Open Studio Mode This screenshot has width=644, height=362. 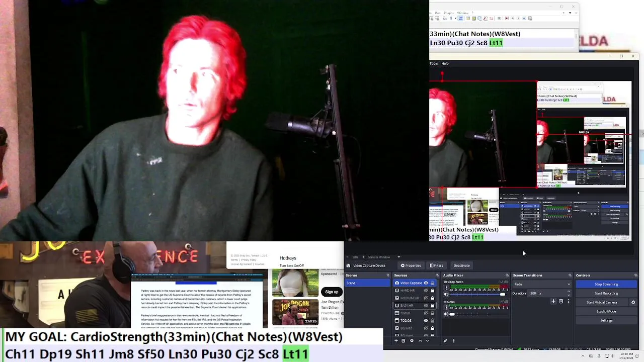tap(606, 311)
